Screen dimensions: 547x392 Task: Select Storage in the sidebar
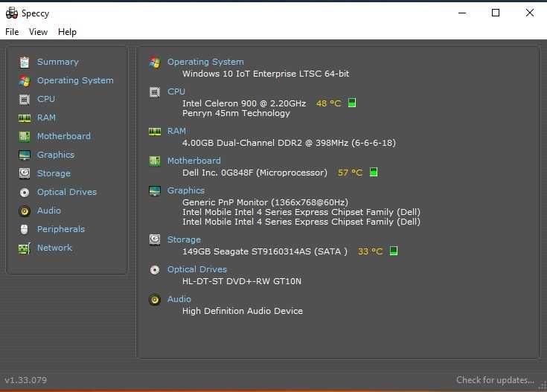pyautogui.click(x=54, y=173)
